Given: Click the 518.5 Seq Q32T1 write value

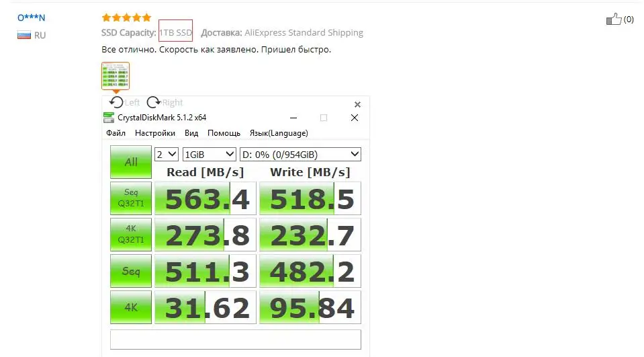Looking at the screenshot, I should 310,198.
